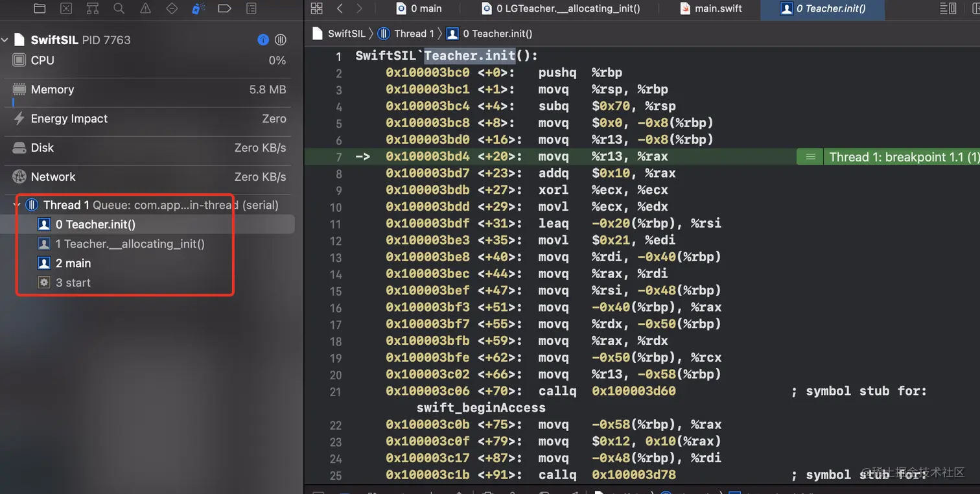Open the Memory report showing 5.8 MB

(149, 89)
